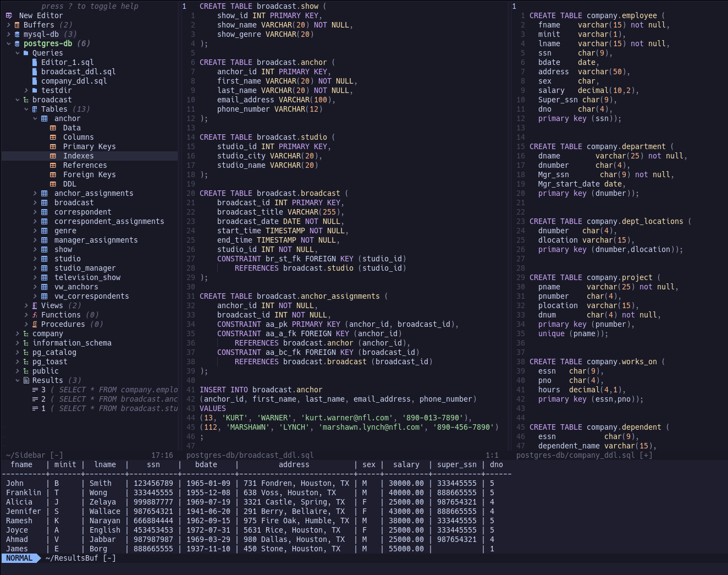The width and height of the screenshot is (728, 575).
Task: Collapse the anchor table node
Action: click(x=35, y=118)
